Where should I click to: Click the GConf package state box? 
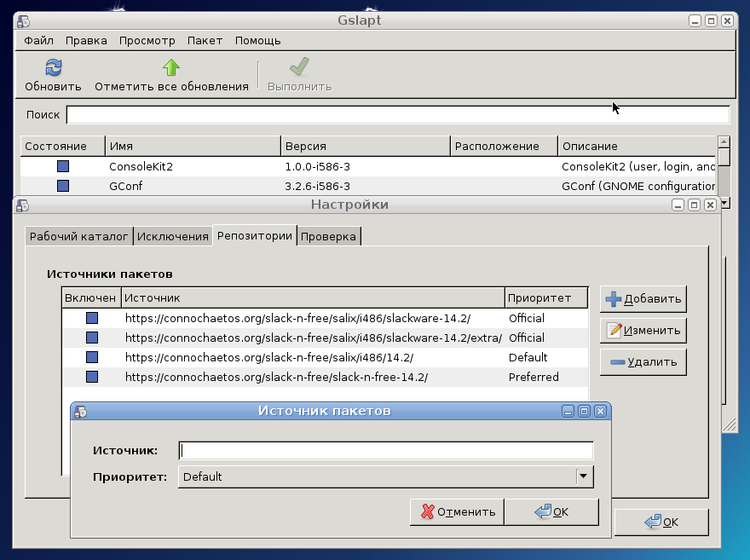[x=63, y=186]
